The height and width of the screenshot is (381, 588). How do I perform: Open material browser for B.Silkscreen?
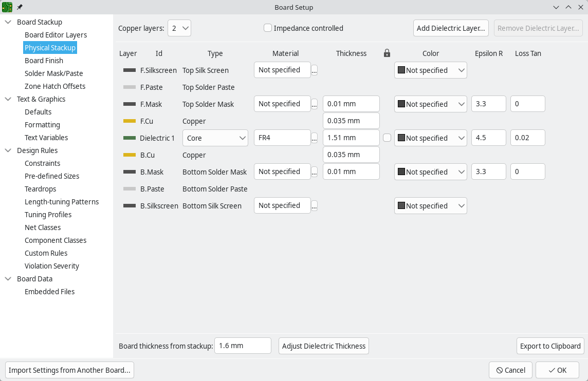click(314, 206)
